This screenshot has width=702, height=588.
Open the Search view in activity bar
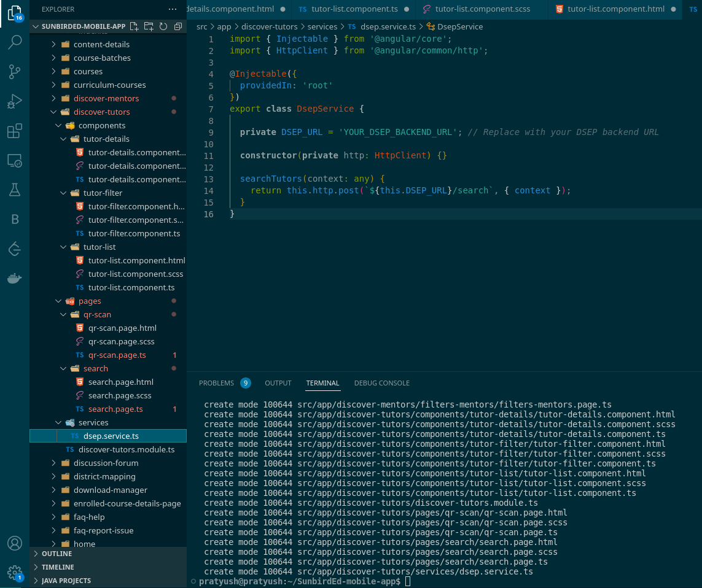coord(15,42)
